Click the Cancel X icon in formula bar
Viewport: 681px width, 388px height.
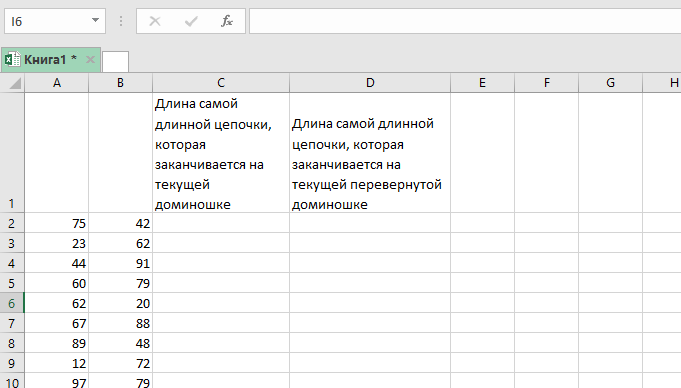[155, 21]
